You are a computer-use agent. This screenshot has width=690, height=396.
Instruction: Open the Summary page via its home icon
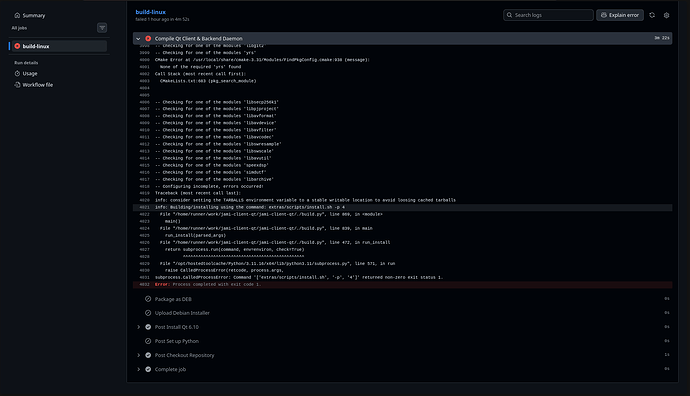[17, 15]
